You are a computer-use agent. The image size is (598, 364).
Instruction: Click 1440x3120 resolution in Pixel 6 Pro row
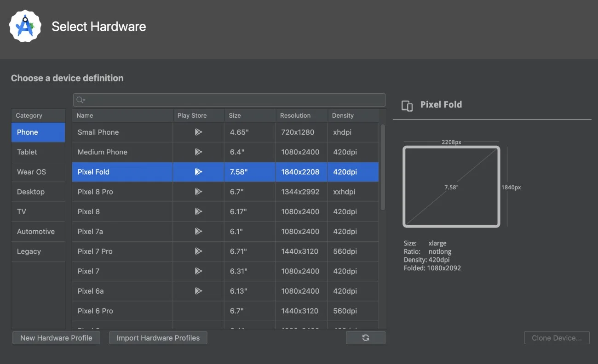click(302, 311)
